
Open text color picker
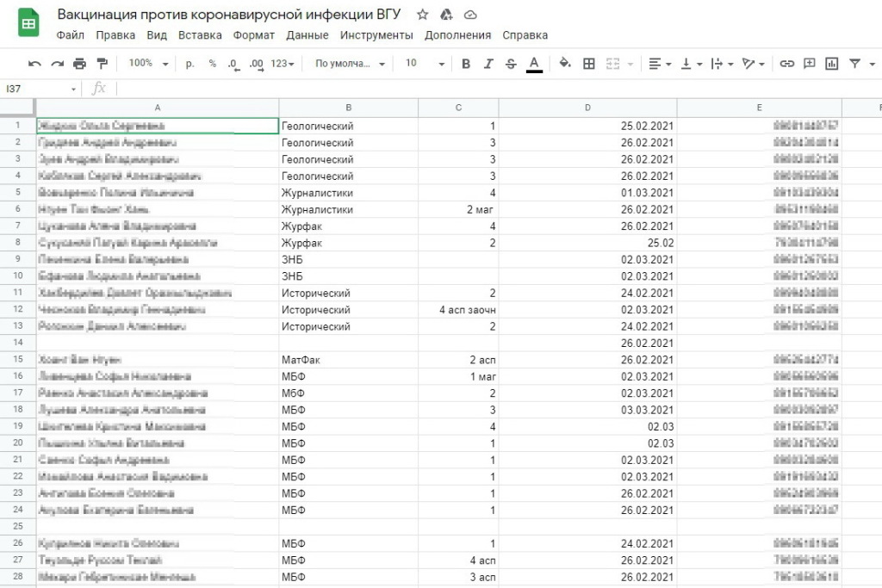534,64
